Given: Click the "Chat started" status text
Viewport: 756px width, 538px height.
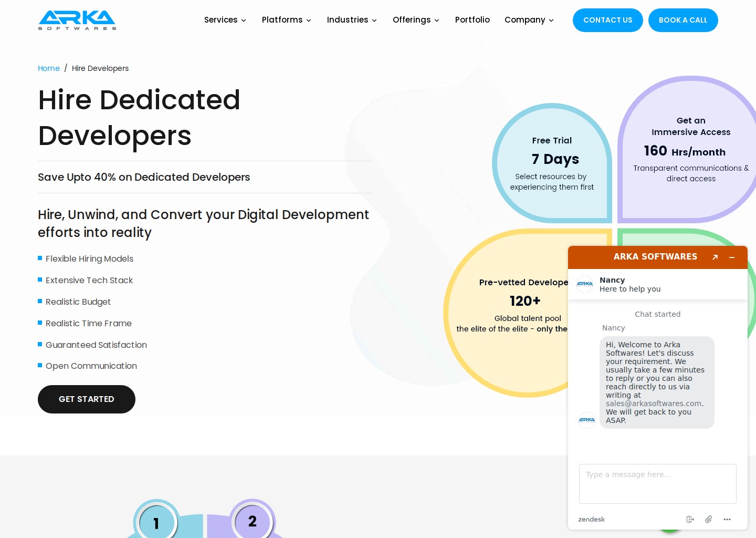Looking at the screenshot, I should [x=658, y=314].
